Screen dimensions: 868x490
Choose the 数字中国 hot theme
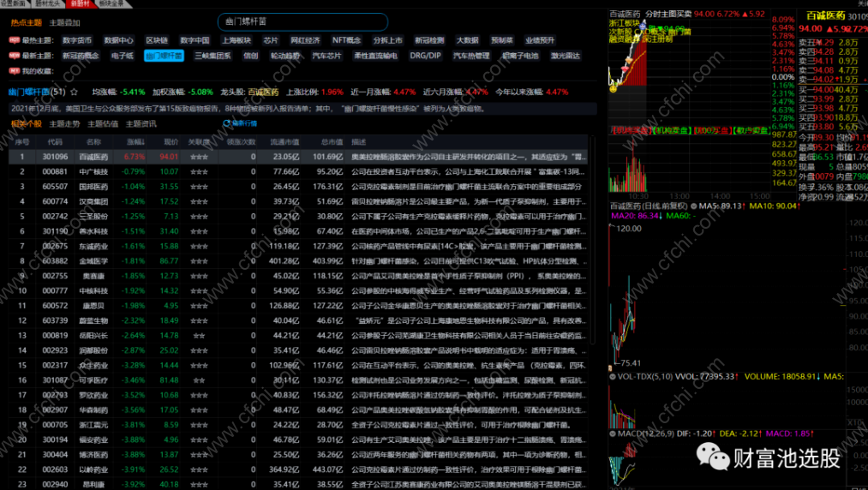(x=195, y=40)
